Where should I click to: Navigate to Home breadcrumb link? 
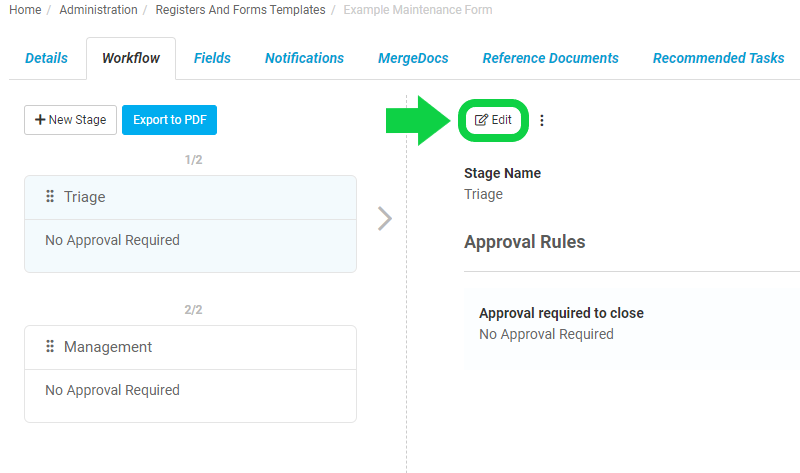click(25, 10)
